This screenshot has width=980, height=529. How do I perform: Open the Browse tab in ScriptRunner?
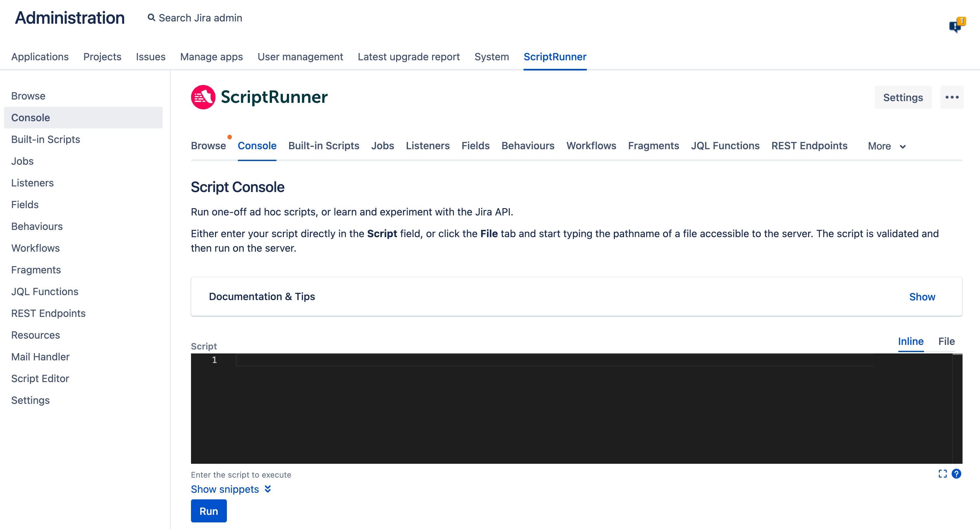208,146
